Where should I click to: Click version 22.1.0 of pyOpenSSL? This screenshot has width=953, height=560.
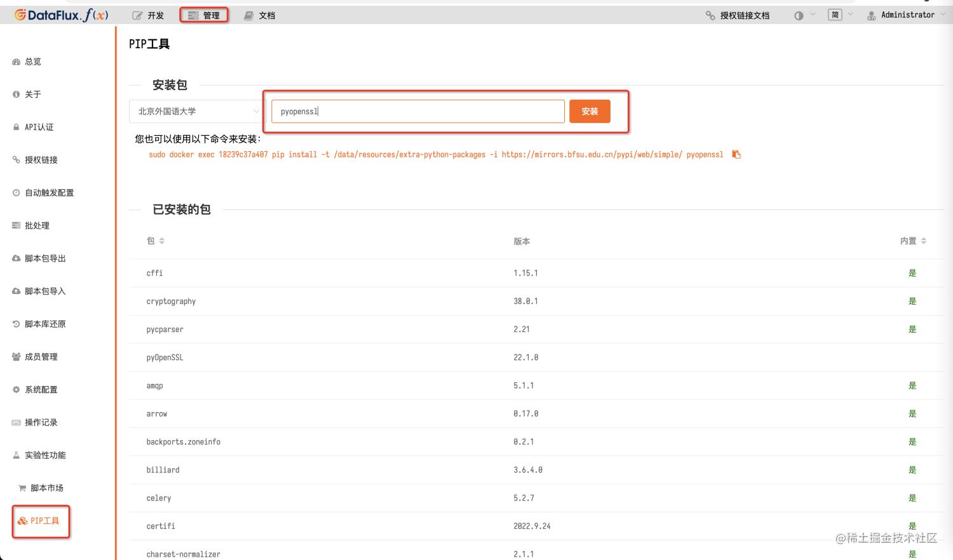coord(525,357)
